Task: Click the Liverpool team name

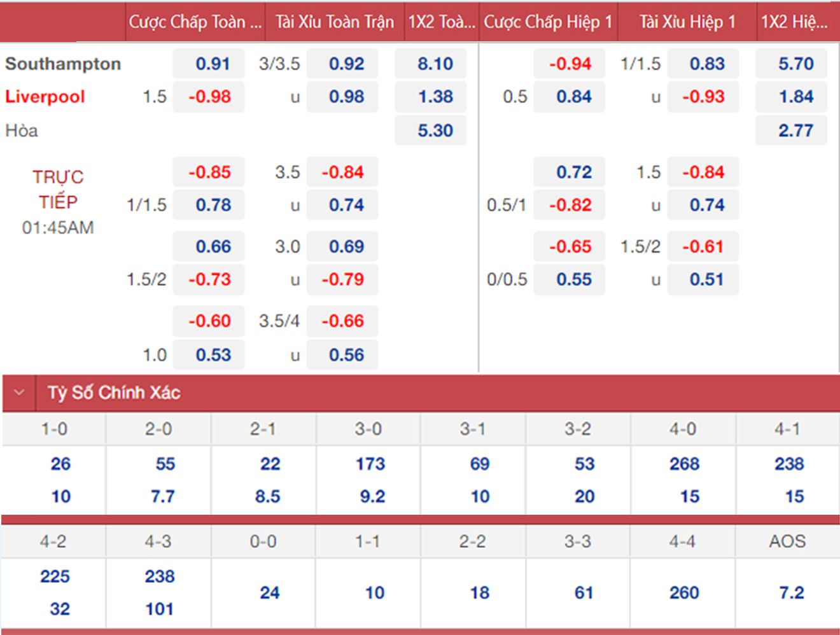Action: [x=45, y=97]
